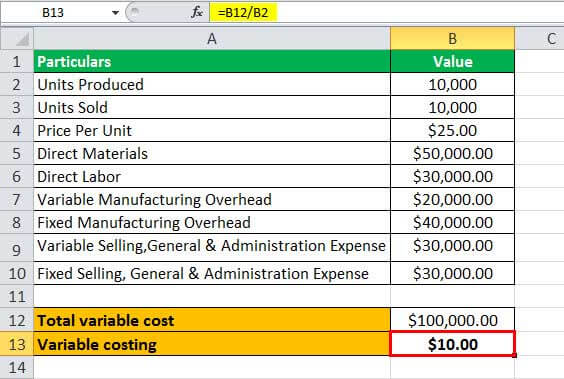Click the Value header cell
Image resolution: width=564 pixels, height=379 pixels.
452,61
